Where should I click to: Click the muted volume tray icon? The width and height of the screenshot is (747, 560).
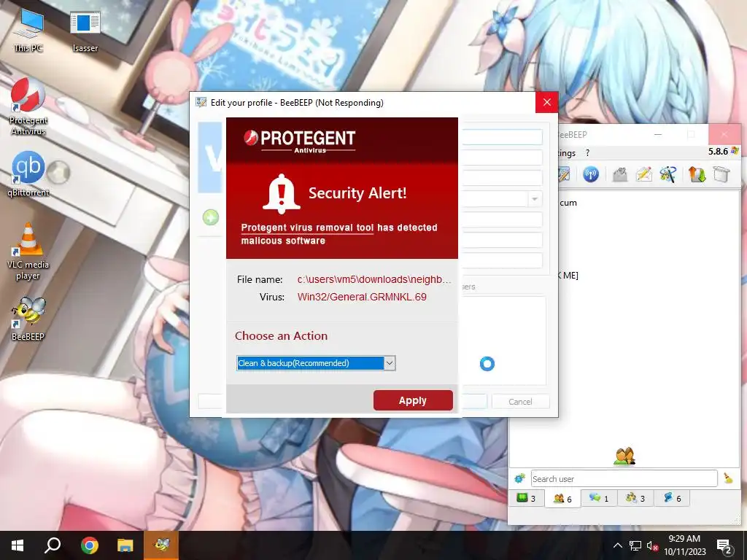tap(652, 545)
